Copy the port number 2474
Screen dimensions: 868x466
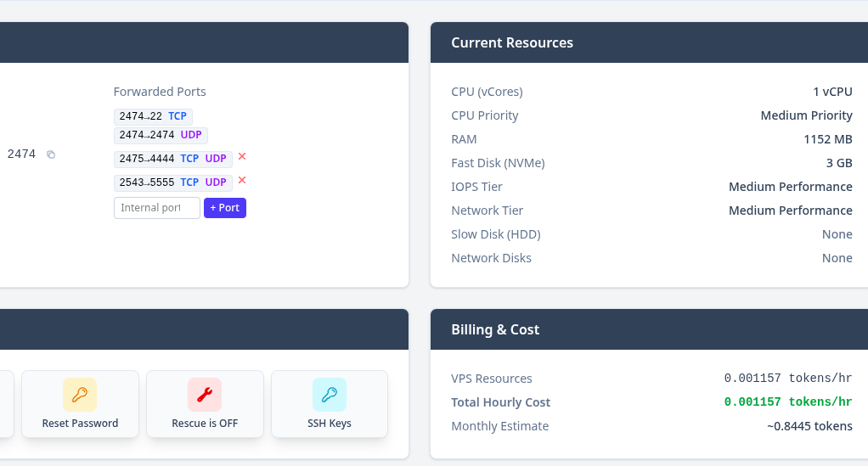point(51,154)
